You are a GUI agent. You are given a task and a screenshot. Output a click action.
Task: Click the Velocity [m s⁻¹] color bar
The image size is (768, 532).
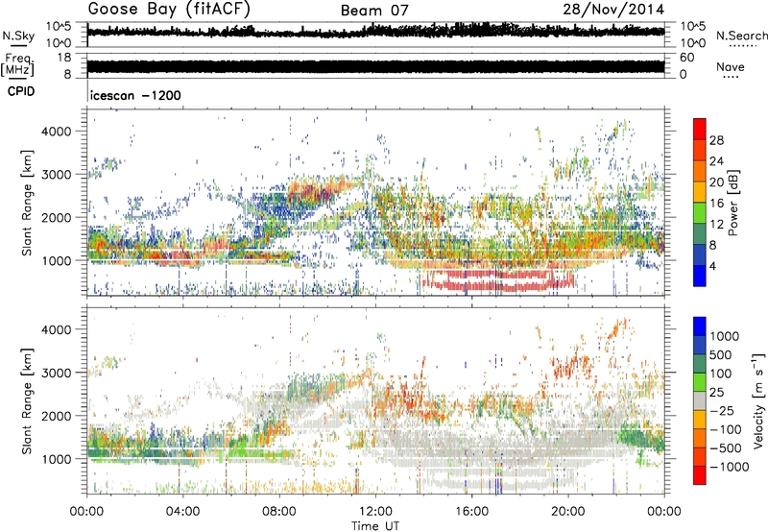coord(700,400)
